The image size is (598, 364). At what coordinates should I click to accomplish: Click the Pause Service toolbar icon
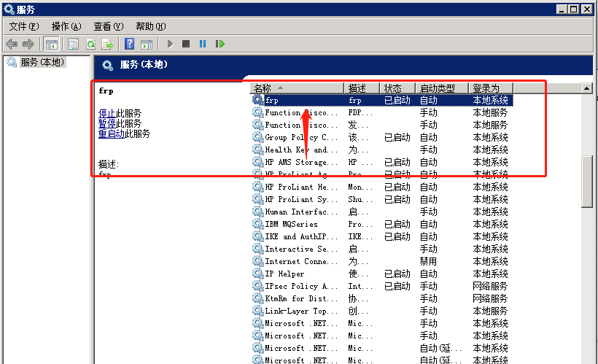pyautogui.click(x=203, y=44)
